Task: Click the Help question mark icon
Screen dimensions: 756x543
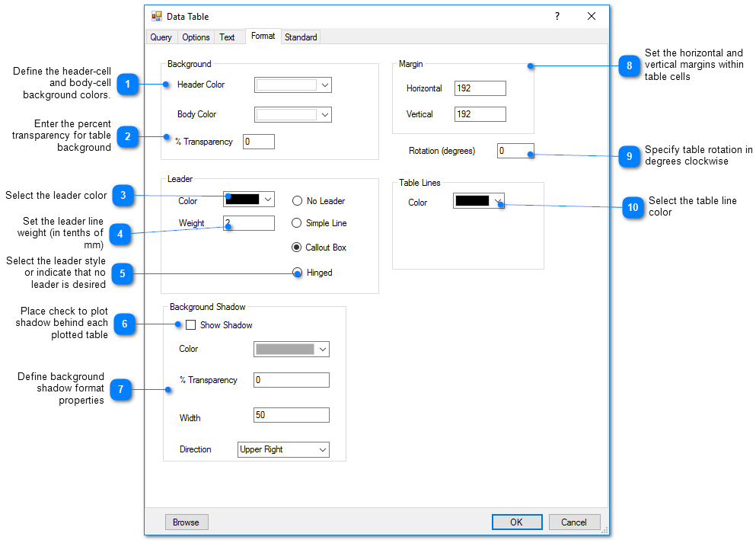Action: click(x=557, y=15)
